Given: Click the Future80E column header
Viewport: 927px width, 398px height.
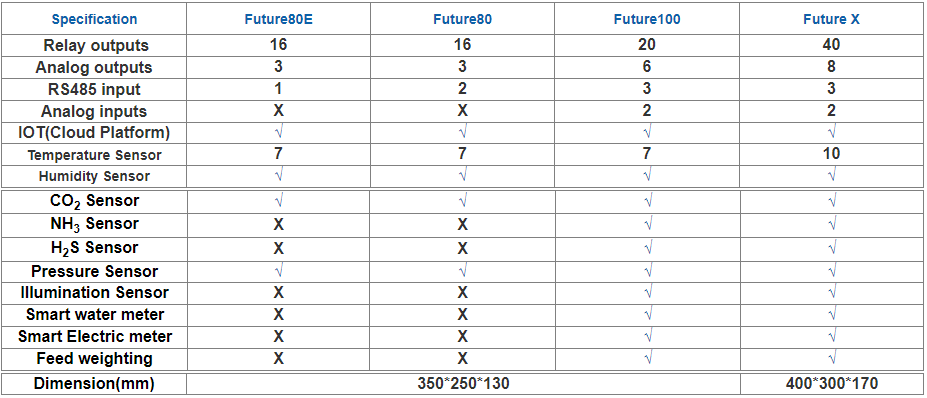Looking at the screenshot, I should point(278,19).
